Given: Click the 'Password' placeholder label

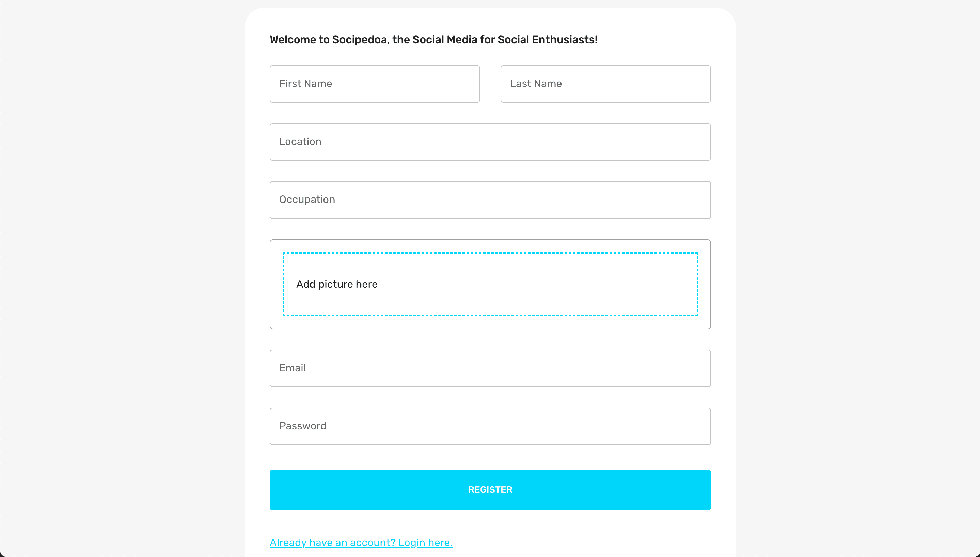Looking at the screenshot, I should [x=303, y=426].
